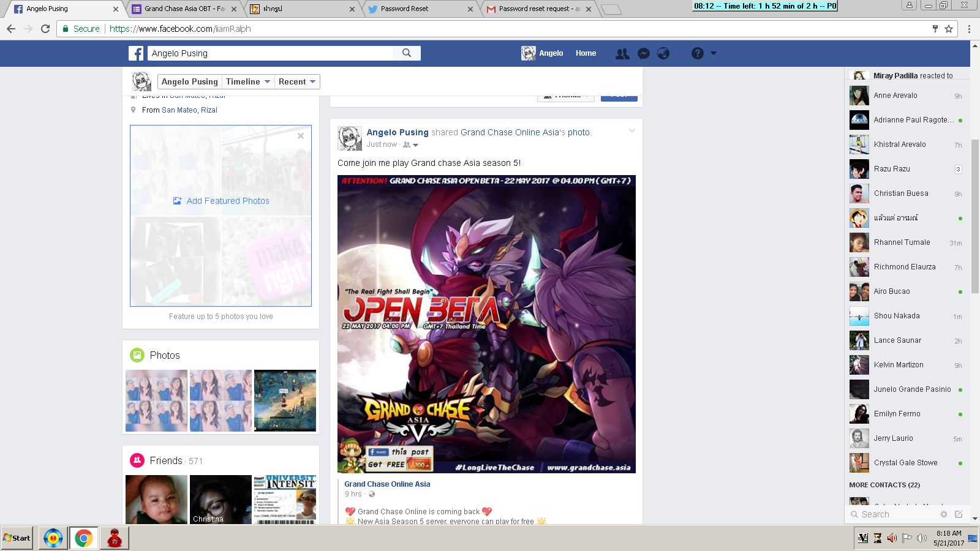Image resolution: width=980 pixels, height=551 pixels.
Task: Open the Christina friend thumbnail
Action: [x=221, y=500]
